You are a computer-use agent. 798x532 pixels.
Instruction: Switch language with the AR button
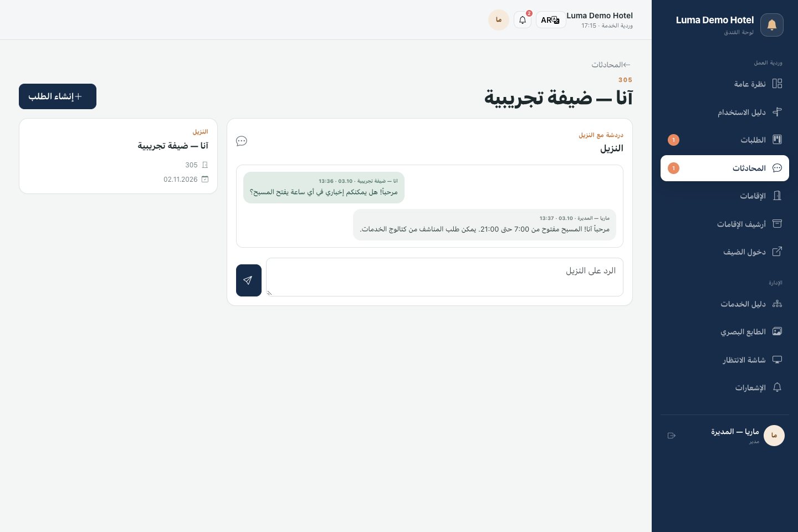[551, 20]
